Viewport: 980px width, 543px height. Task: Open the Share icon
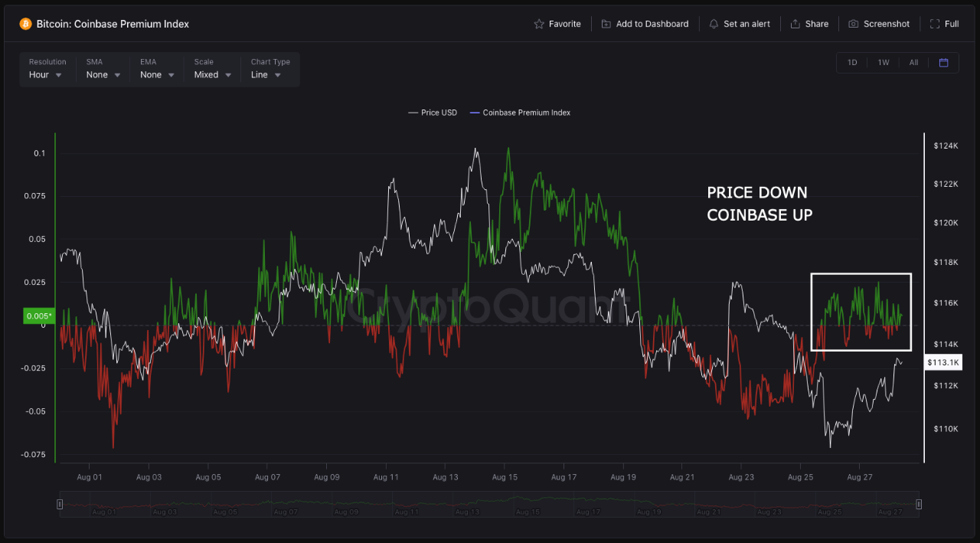click(x=795, y=24)
